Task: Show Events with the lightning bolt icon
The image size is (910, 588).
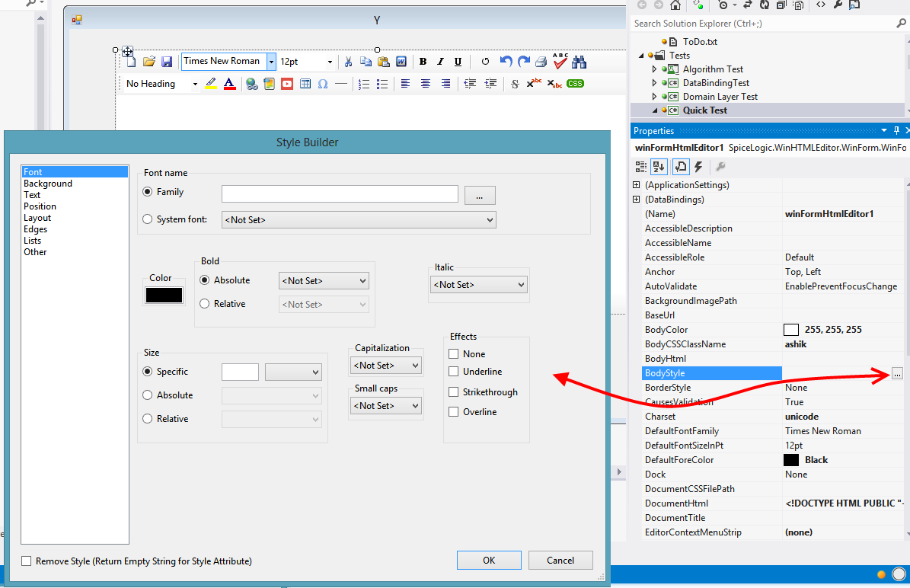Action: 698,167
